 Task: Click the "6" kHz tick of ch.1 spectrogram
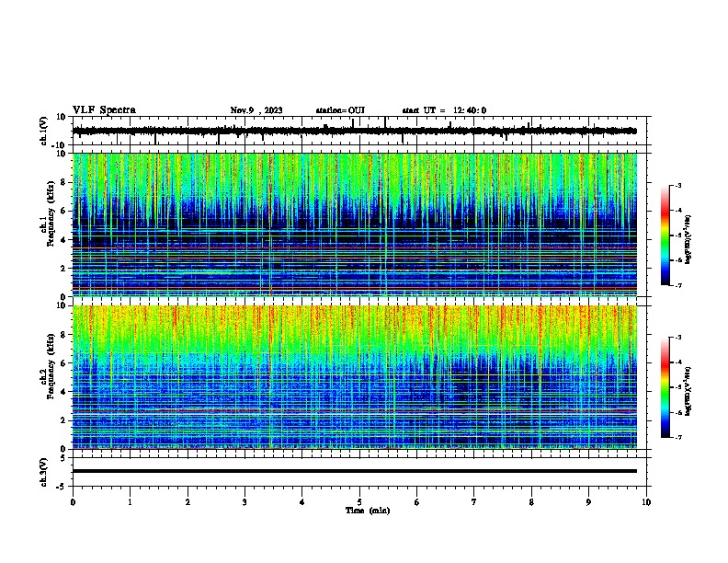(x=64, y=211)
